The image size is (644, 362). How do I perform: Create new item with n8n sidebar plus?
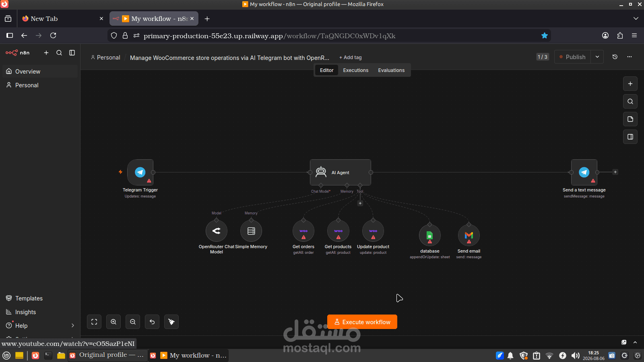click(46, 53)
